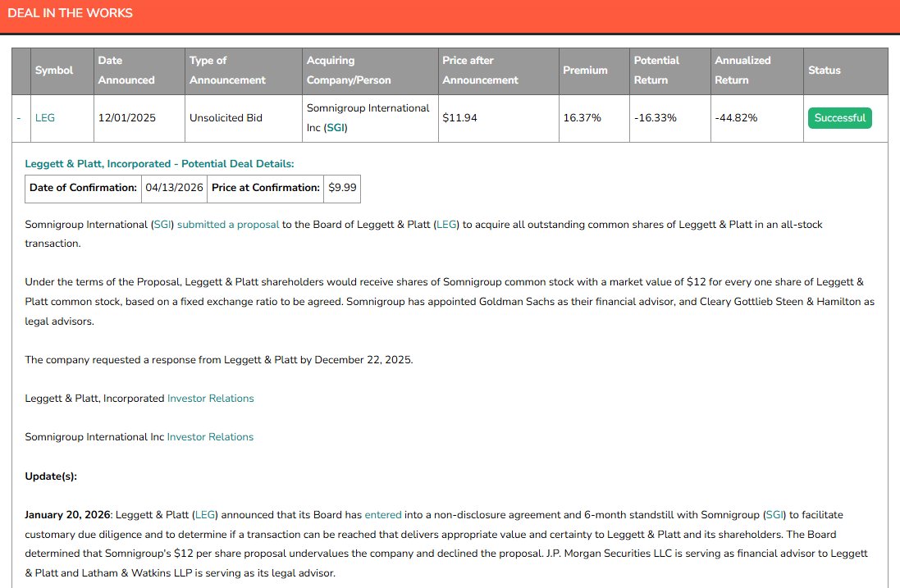Click the DEAL IN THE WORKS banner title

tap(70, 12)
